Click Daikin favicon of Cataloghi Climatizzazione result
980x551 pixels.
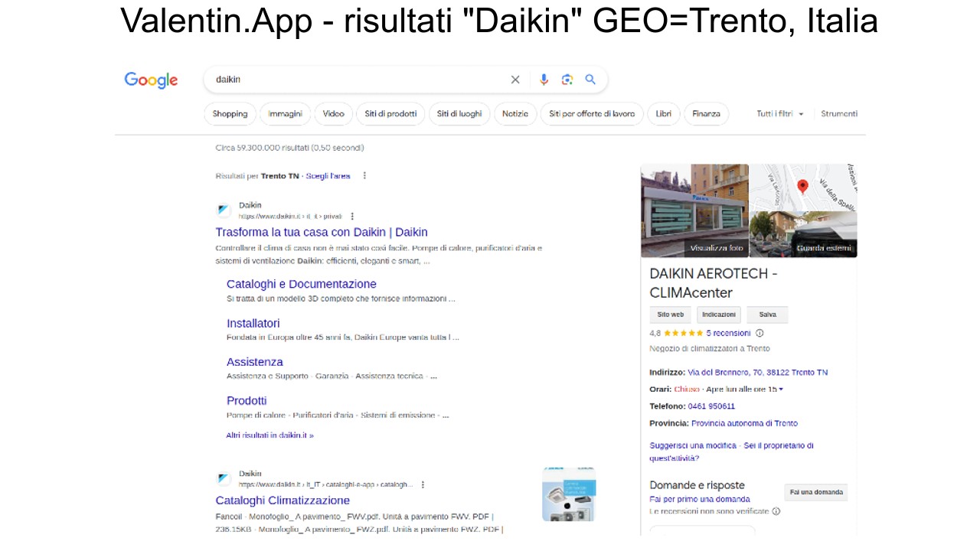(224, 479)
